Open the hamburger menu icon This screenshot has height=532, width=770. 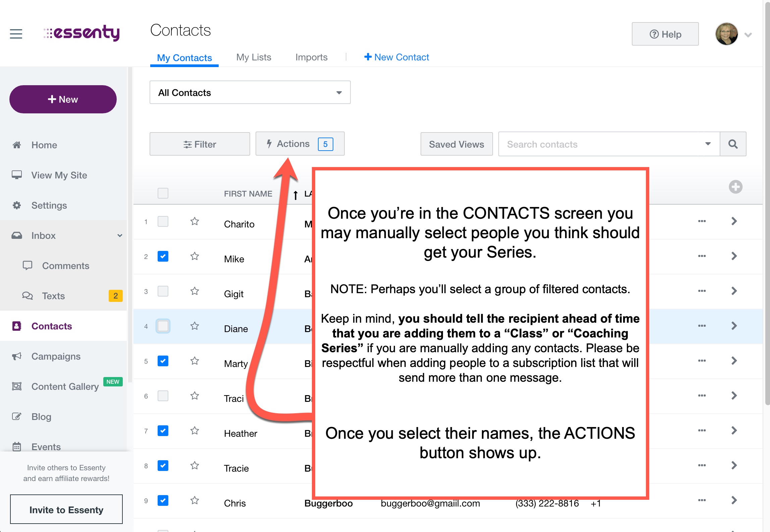[x=16, y=34]
